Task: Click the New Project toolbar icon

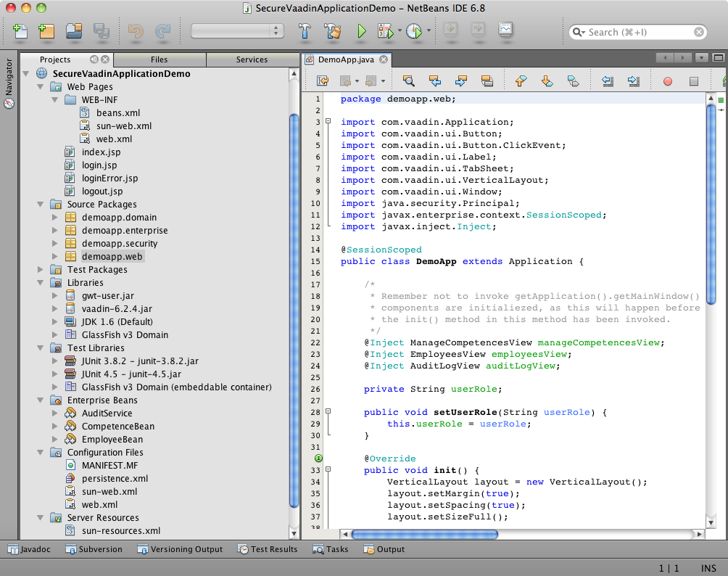Action: (46, 31)
